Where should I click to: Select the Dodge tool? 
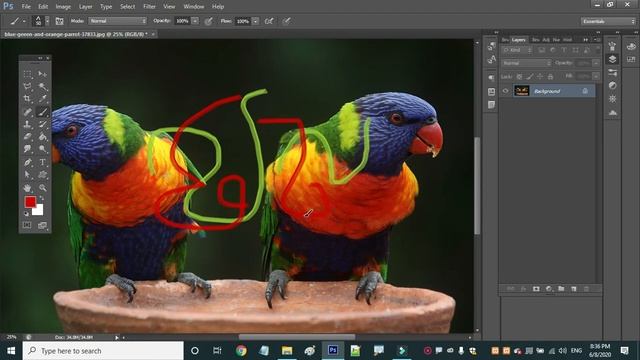(x=42, y=149)
